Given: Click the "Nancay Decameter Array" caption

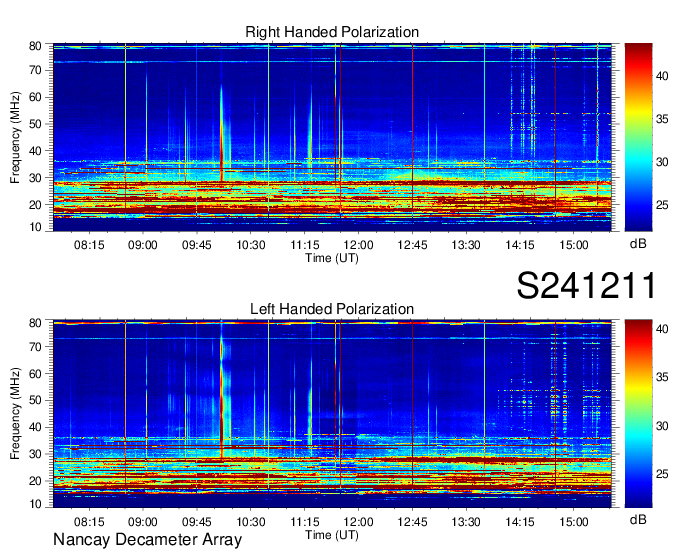Looking at the screenshot, I should [x=147, y=540].
